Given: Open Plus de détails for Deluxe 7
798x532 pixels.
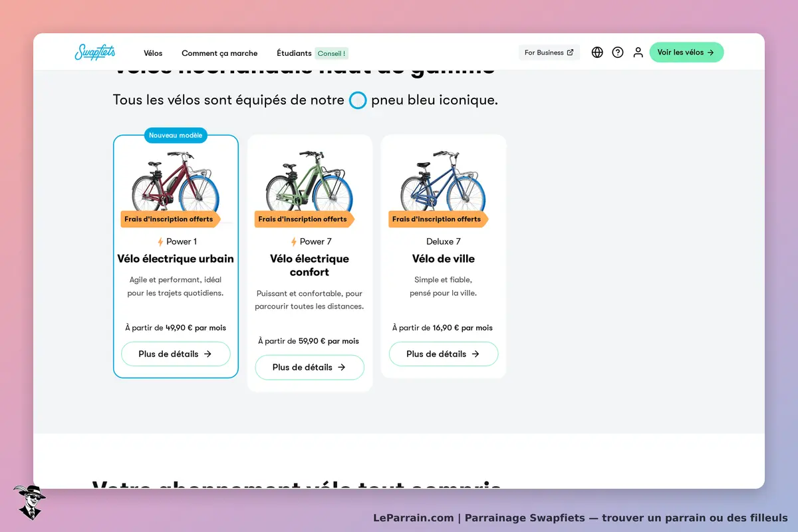Looking at the screenshot, I should click(444, 354).
